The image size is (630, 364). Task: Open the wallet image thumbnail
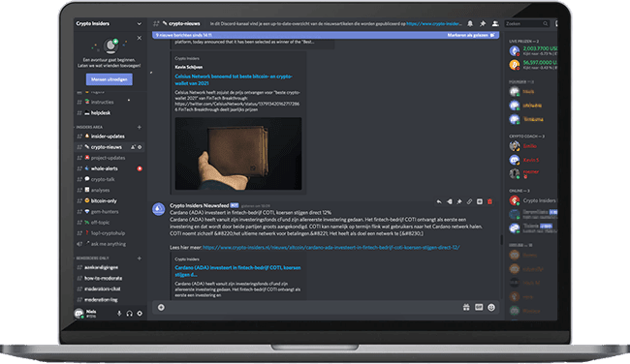click(238, 154)
